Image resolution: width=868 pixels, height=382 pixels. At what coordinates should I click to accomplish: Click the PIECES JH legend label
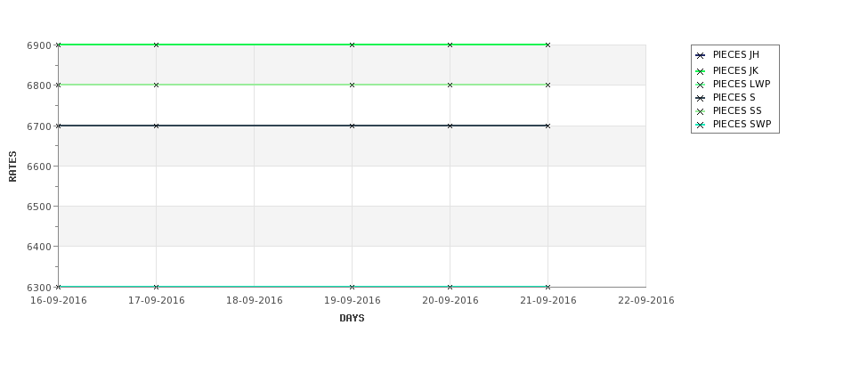735,55
